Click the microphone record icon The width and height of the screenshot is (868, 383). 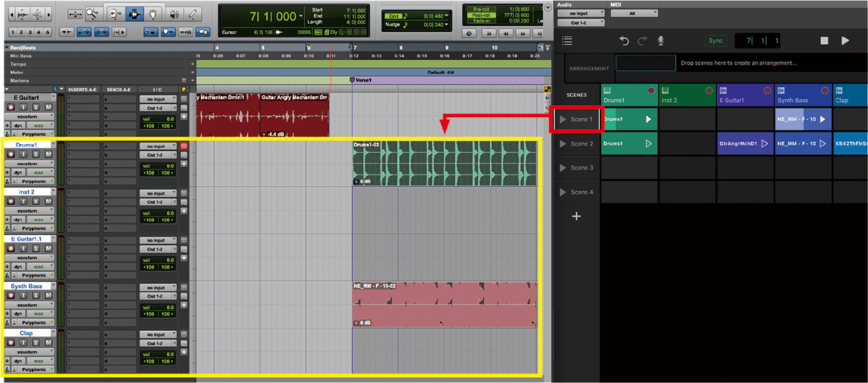[661, 41]
